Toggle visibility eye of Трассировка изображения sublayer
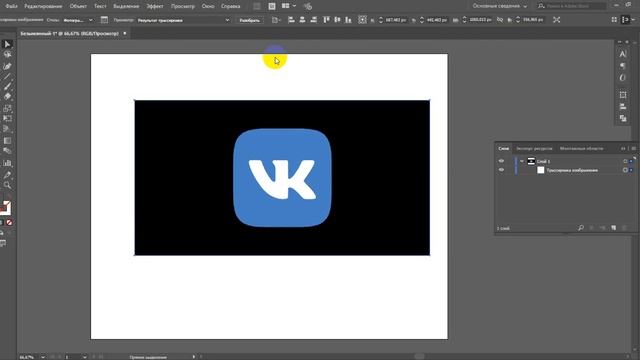The height and width of the screenshot is (360, 640). click(501, 170)
